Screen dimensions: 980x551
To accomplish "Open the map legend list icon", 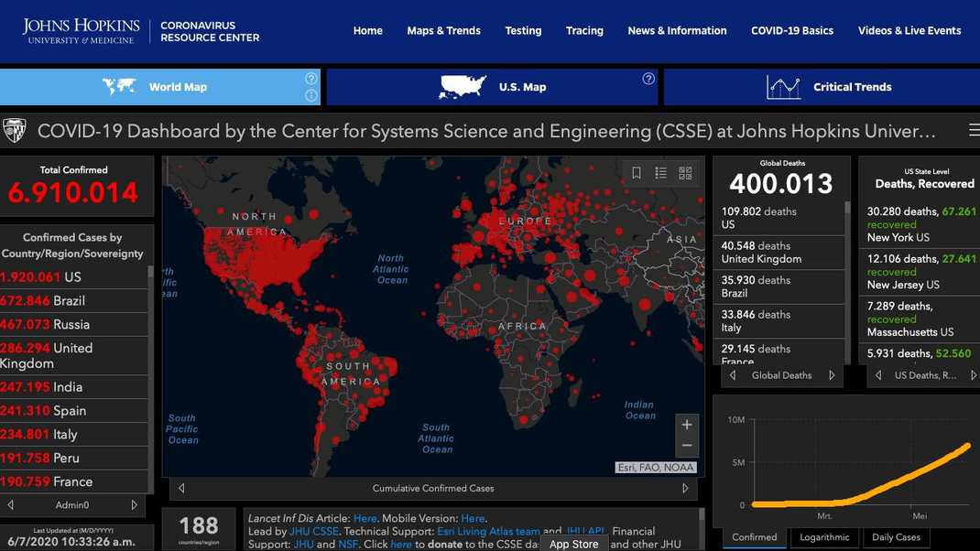I will (660, 173).
